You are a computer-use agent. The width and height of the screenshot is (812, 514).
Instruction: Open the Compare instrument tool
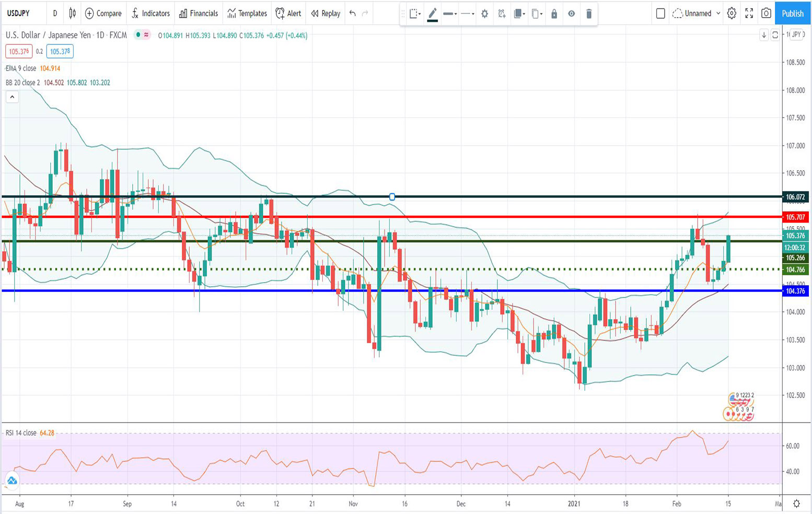103,14
